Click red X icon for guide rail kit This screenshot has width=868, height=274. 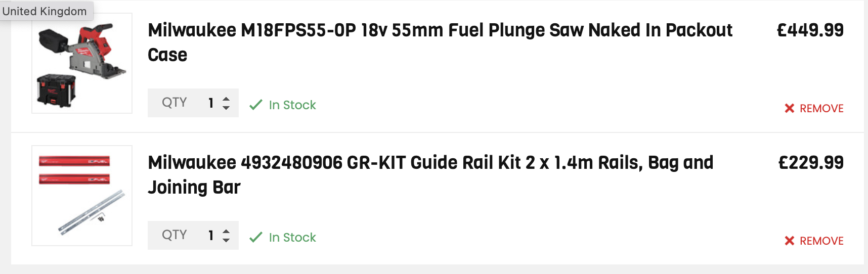pos(789,241)
